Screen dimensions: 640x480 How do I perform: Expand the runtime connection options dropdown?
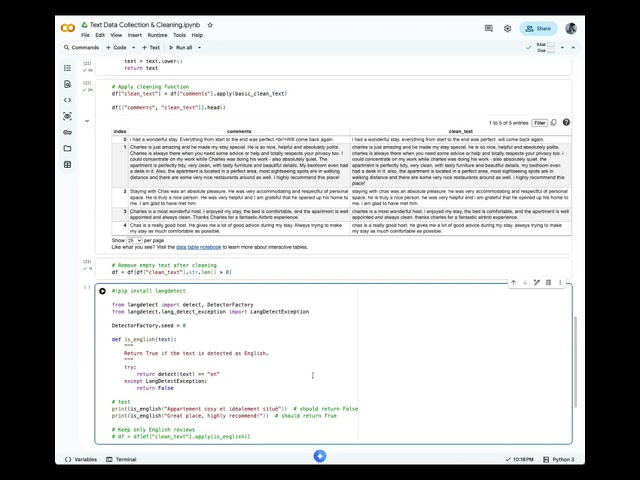point(562,47)
